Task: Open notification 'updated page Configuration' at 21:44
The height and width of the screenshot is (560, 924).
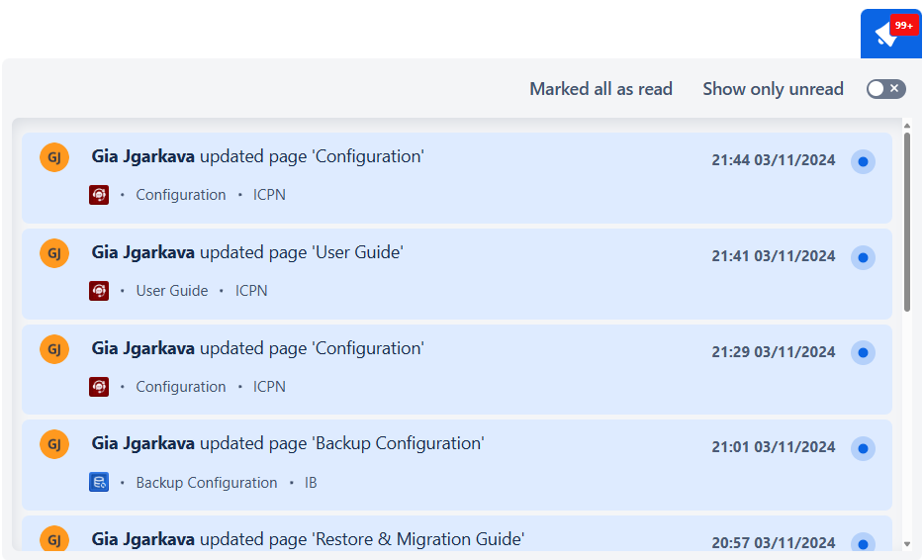Action: [457, 178]
